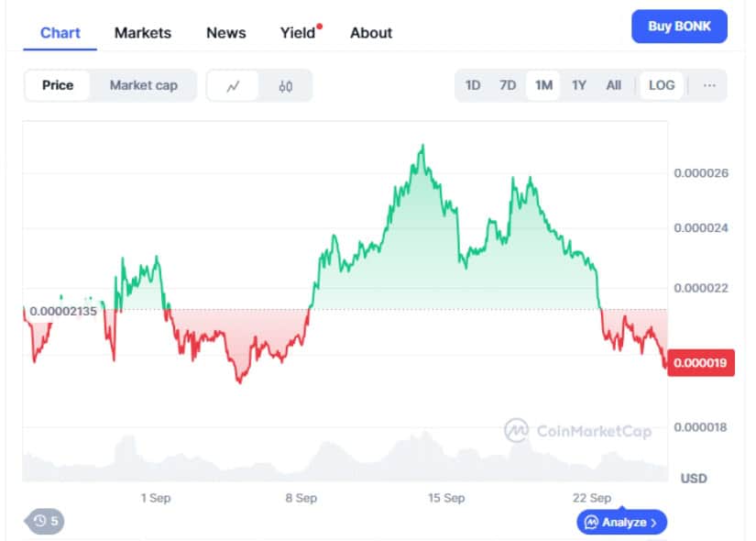Image resolution: width=756 pixels, height=541 pixels.
Task: Open the About tab
Action: pyautogui.click(x=371, y=33)
